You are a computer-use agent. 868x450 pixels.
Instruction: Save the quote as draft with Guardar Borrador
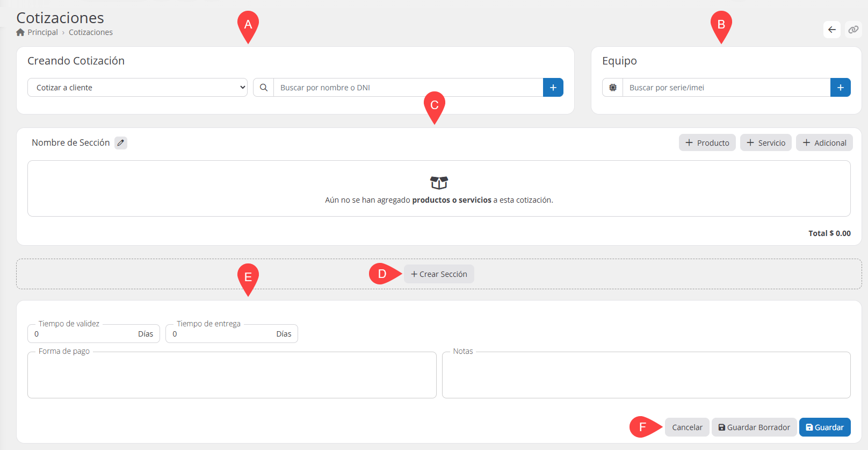754,427
